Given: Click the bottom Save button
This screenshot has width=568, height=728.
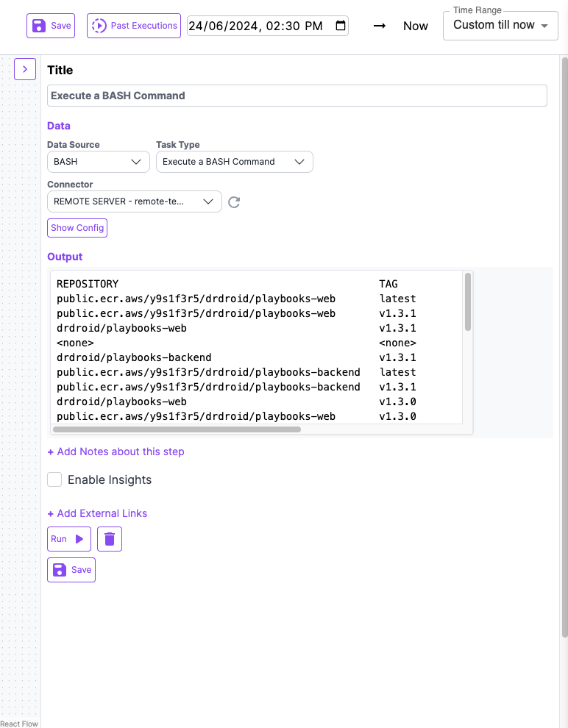Looking at the screenshot, I should pos(71,570).
